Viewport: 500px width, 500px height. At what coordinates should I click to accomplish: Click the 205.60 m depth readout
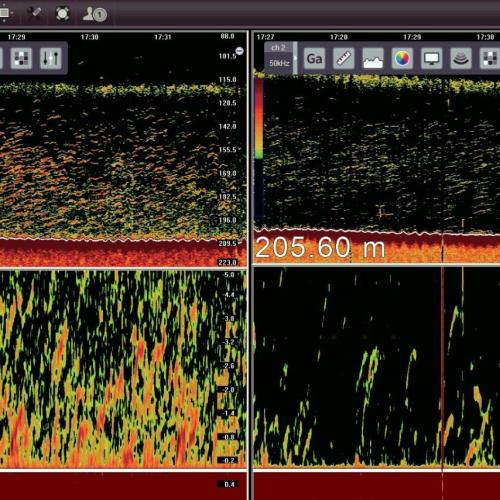tap(320, 248)
